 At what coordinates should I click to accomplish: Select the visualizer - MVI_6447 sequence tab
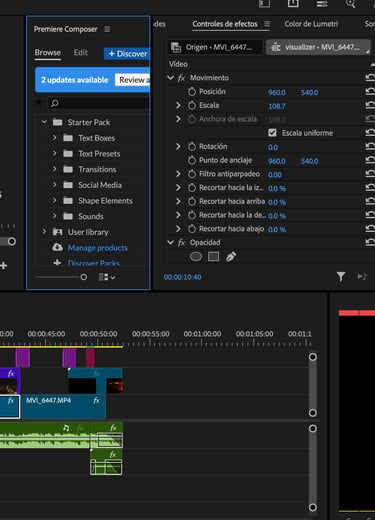click(x=319, y=47)
